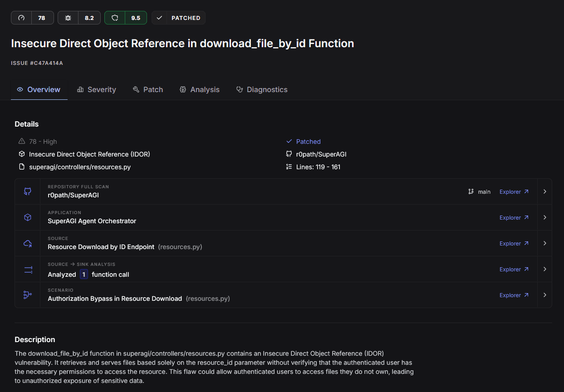Click the cloud icon in the Source row
Viewport: 564px width, 392px height.
[x=28, y=244]
